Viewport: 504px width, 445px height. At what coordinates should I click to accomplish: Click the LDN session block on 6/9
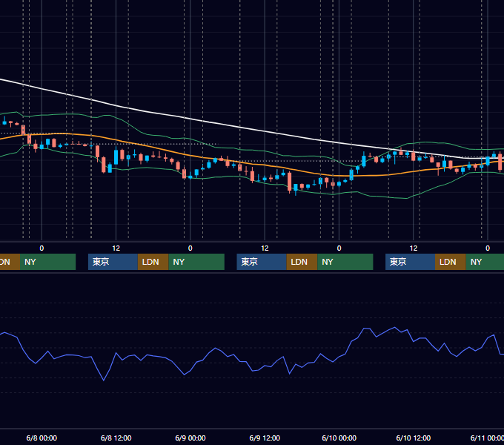click(x=302, y=262)
